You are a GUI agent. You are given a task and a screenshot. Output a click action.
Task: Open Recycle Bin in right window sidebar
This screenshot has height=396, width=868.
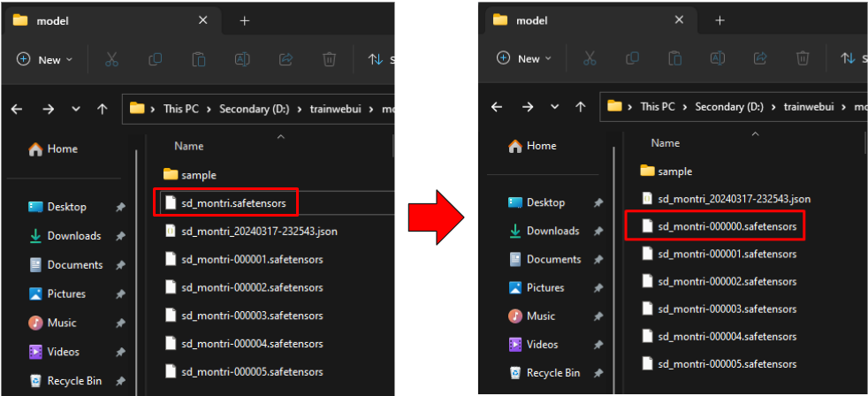tap(552, 372)
